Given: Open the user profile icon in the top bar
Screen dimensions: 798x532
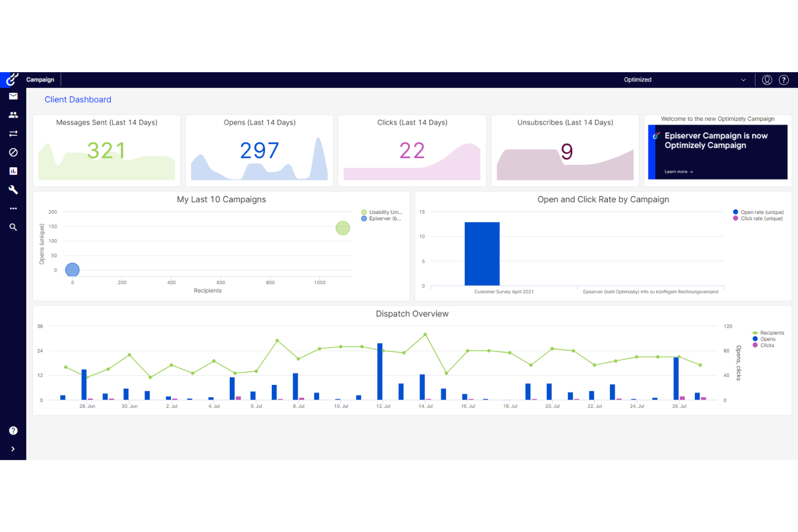Looking at the screenshot, I should pyautogui.click(x=767, y=80).
